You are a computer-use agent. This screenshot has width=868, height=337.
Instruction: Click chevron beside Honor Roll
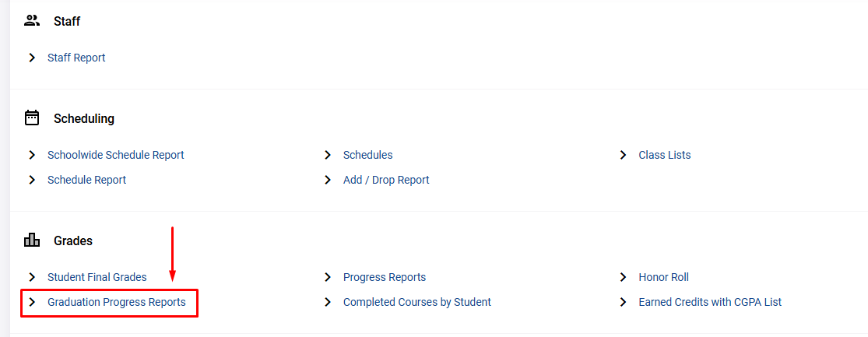click(624, 277)
